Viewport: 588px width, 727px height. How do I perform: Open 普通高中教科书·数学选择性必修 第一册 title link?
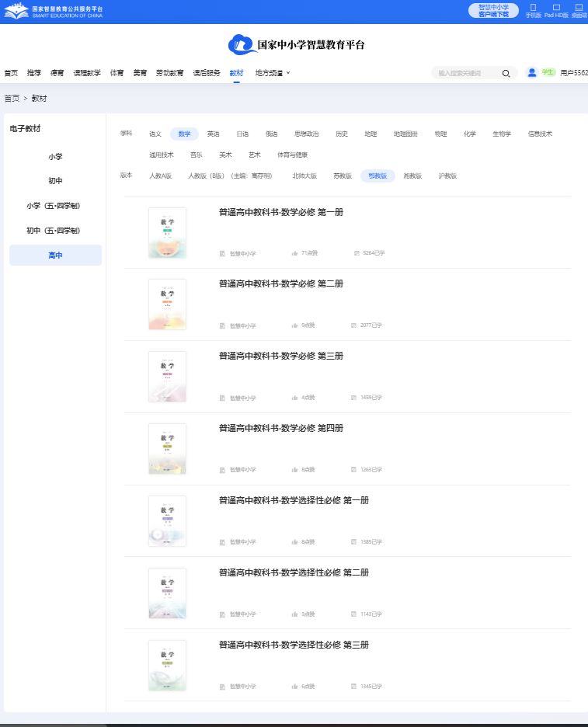pos(294,500)
